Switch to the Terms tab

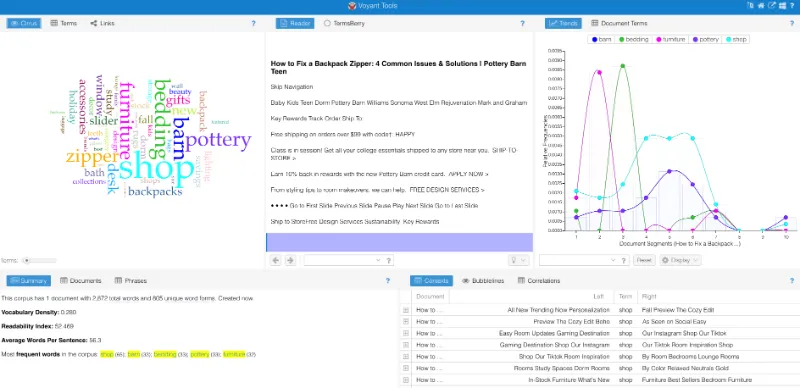tap(64, 23)
